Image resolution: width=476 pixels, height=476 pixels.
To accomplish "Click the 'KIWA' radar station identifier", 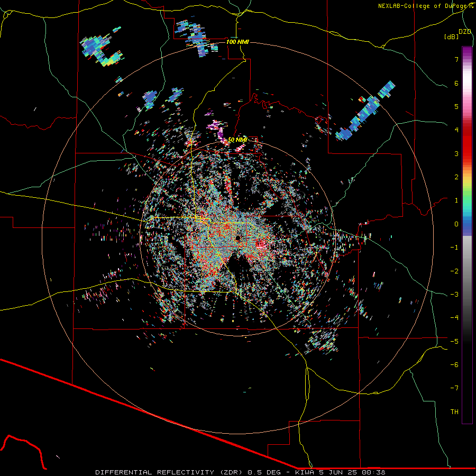I will point(305,472).
